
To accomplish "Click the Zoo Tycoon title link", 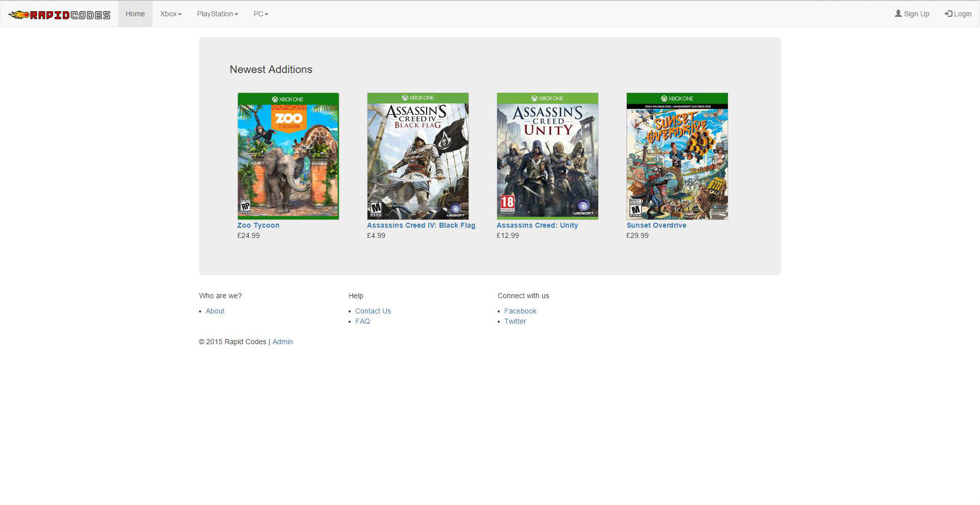I will 258,225.
